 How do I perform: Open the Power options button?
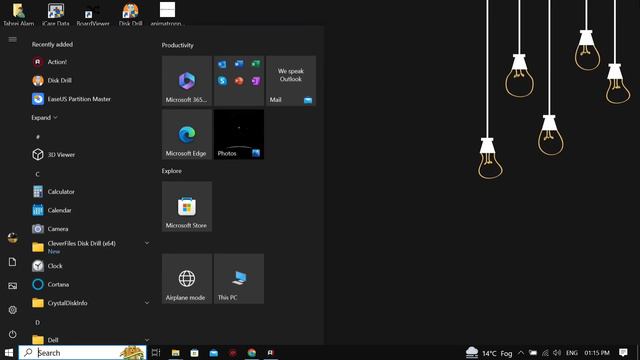point(12,334)
